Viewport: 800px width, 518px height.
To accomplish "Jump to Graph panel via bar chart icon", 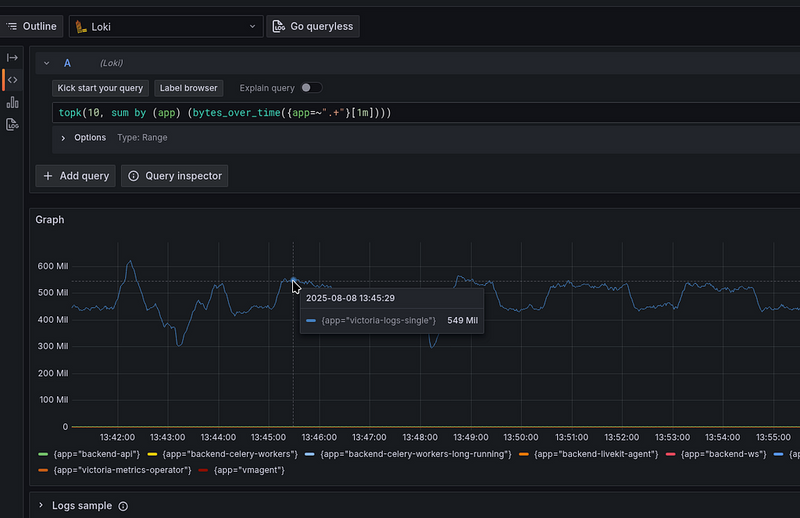I will point(12,102).
